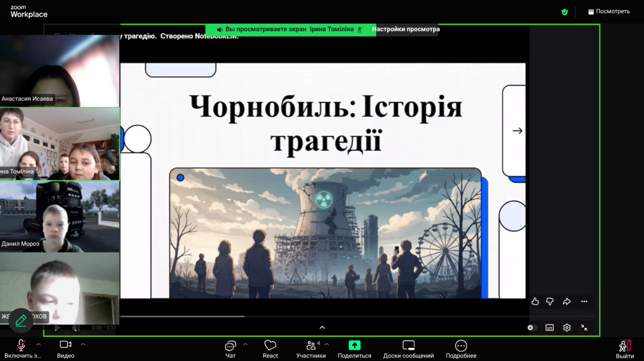Click the annotation pencil icon

point(21,320)
